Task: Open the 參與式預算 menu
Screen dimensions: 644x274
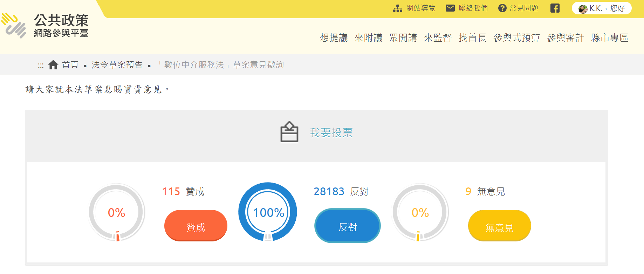Action: click(x=516, y=38)
